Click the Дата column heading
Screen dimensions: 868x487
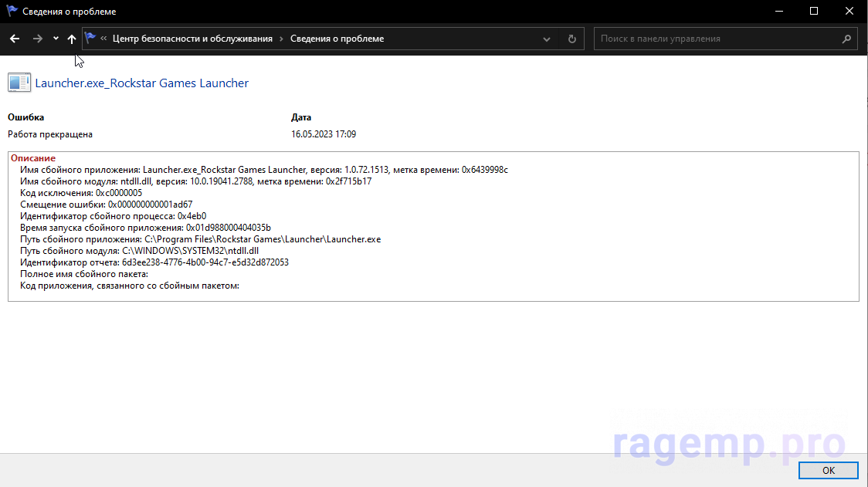[301, 117]
